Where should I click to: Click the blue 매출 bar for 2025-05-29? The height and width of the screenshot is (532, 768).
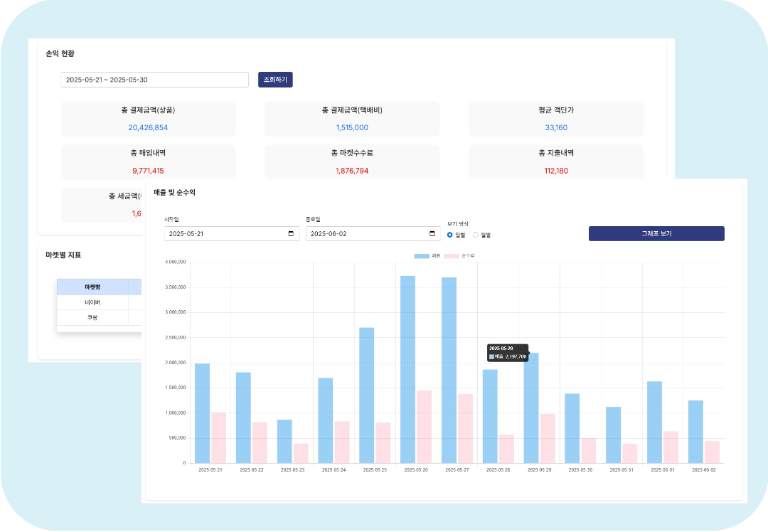pyautogui.click(x=531, y=409)
